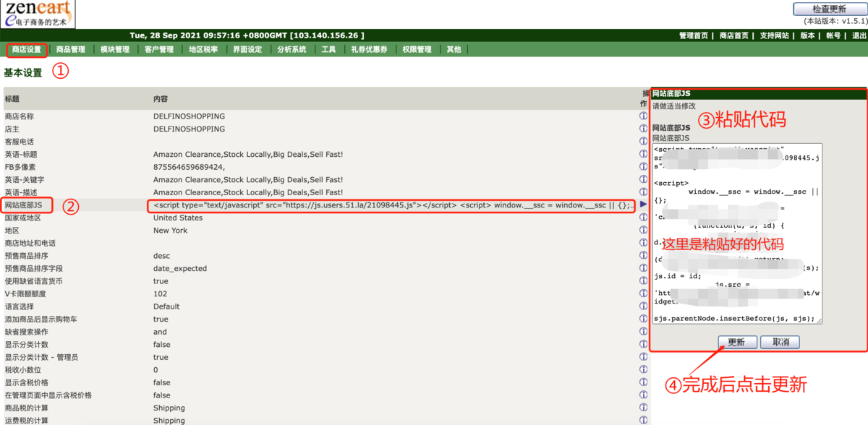Viewport: 868px width, 425px height.
Task: Open the 其他 menu
Action: click(x=454, y=50)
